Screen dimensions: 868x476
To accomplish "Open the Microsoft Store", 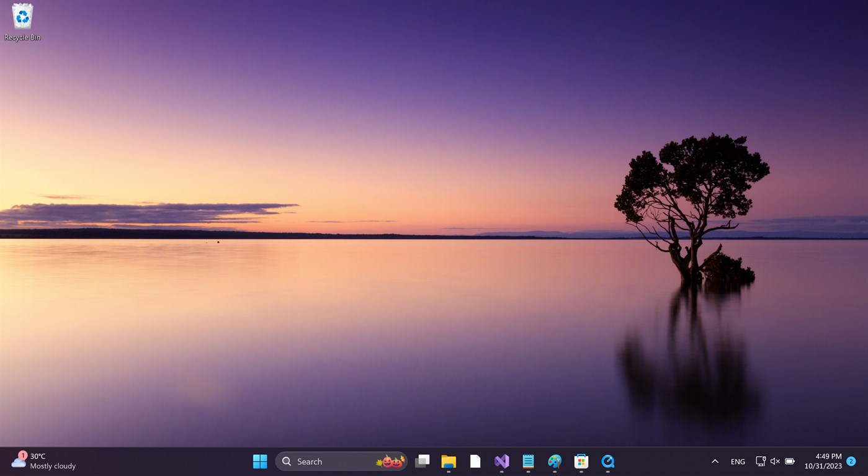I will [581, 461].
